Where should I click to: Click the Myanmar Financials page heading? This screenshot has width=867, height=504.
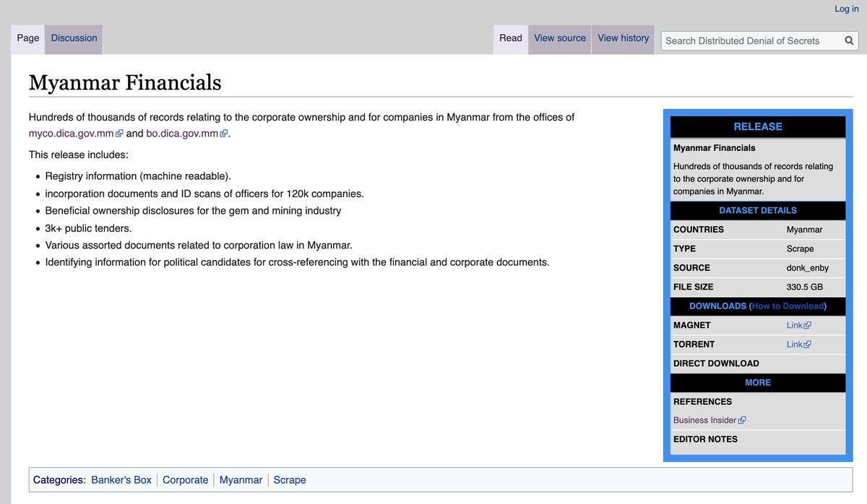coord(125,82)
